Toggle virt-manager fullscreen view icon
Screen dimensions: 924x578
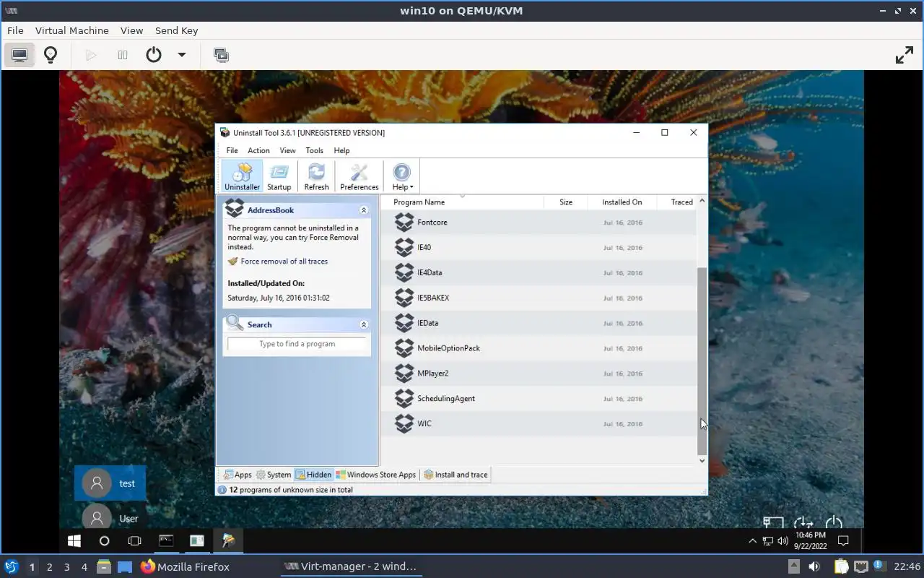pyautogui.click(x=905, y=55)
